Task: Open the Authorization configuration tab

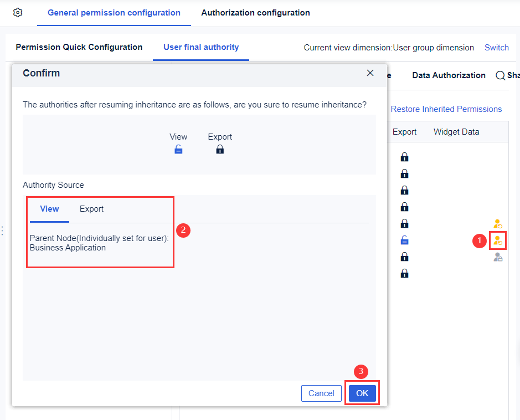Action: pos(255,12)
